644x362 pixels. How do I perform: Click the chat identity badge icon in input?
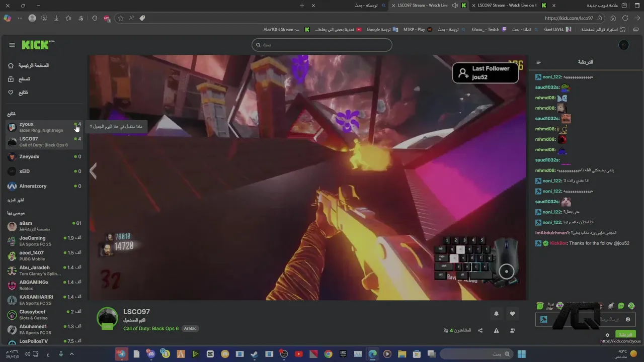click(544, 319)
